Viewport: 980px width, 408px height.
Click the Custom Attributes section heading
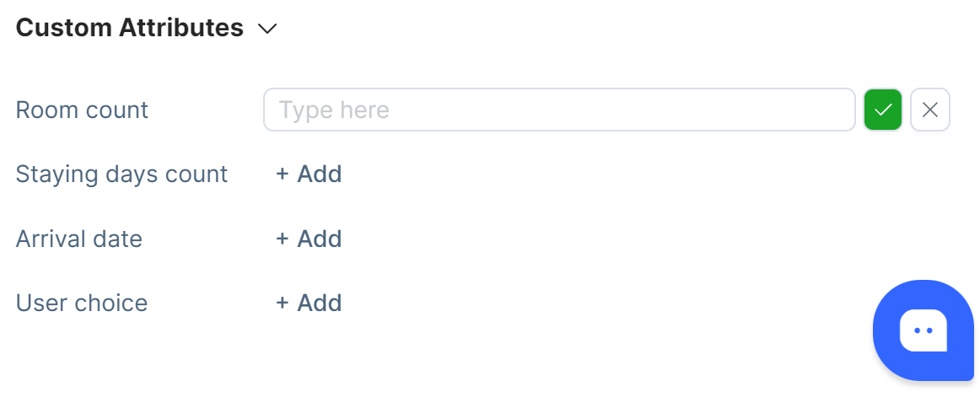[129, 28]
